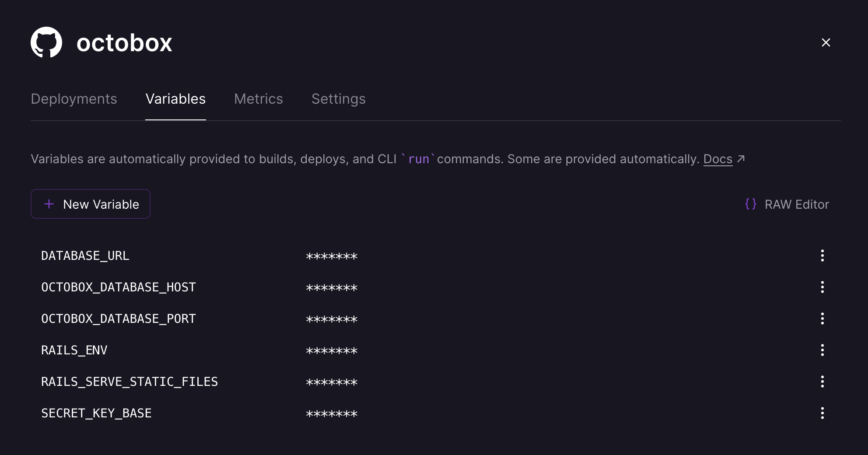Open the three-dot menu for OCTOBOX_DATABASE_HOST

tap(822, 287)
